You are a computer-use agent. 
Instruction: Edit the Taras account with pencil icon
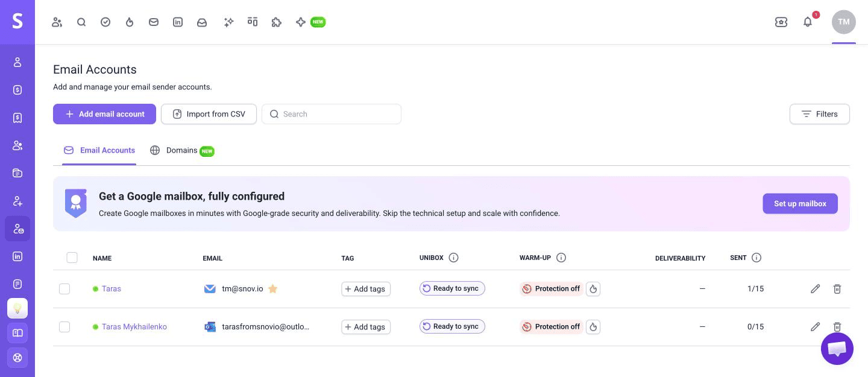(816, 289)
